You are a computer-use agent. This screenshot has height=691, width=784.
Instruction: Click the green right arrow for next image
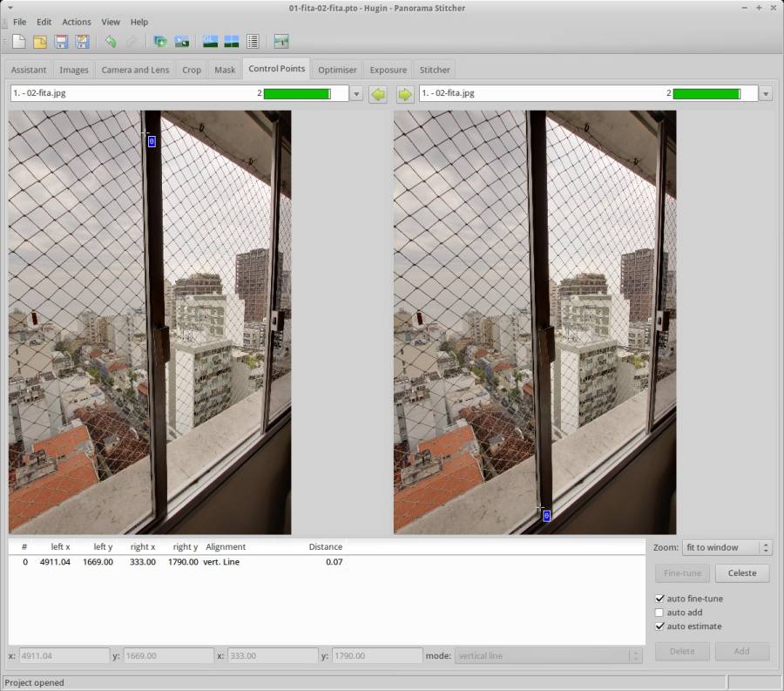[x=404, y=94]
